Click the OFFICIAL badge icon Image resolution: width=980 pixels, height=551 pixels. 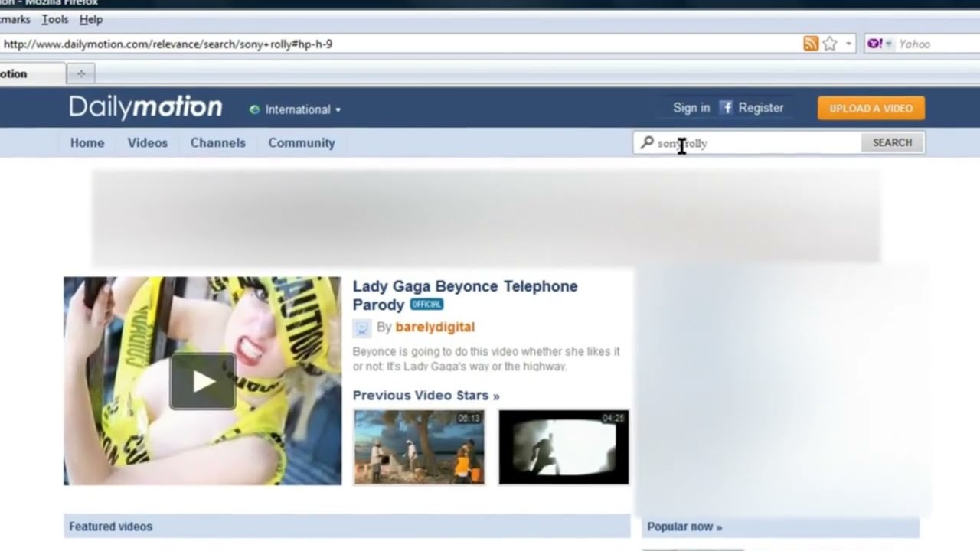426,304
